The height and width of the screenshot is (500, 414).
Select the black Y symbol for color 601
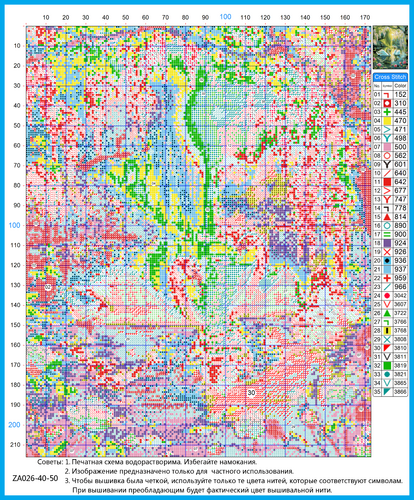387,164
